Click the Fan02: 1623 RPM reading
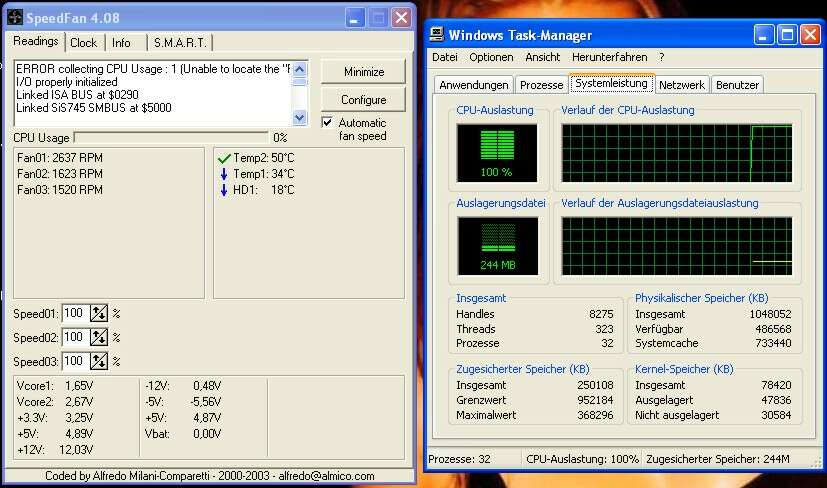 tap(60, 174)
